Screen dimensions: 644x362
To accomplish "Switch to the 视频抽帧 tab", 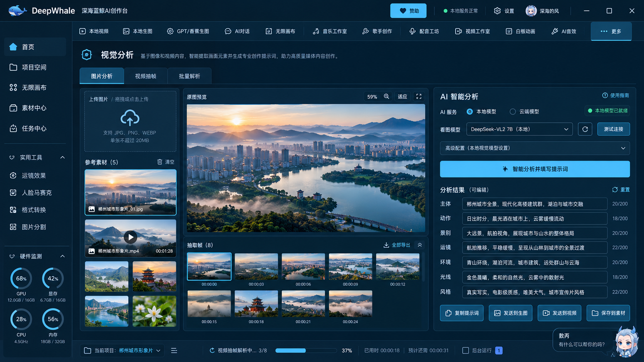I will [x=146, y=76].
